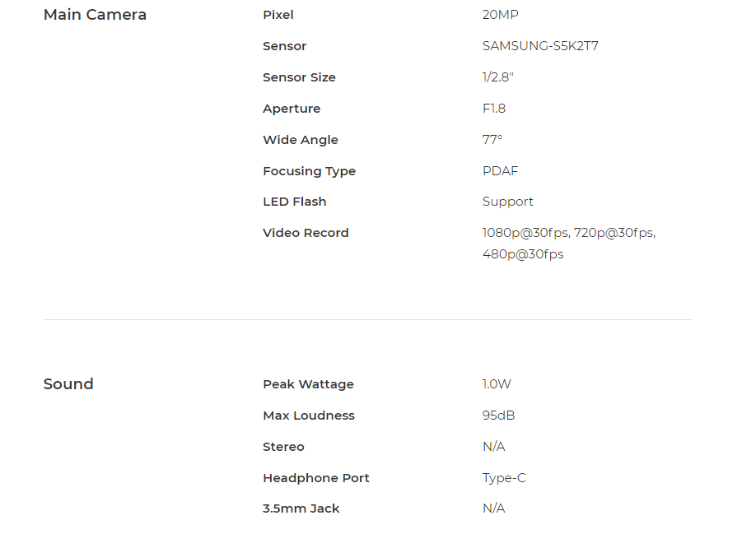Viewport: 756px width, 548px height.
Task: Select the Sensor Size label
Action: pyautogui.click(x=299, y=77)
